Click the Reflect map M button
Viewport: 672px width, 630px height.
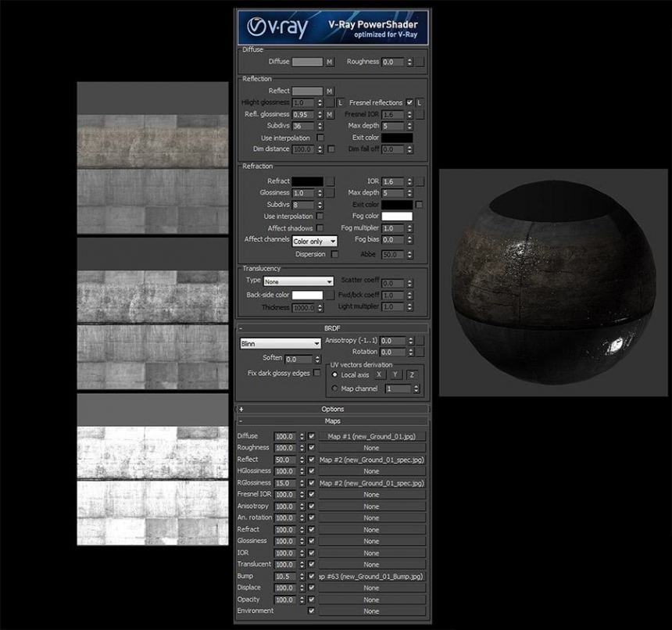point(329,91)
